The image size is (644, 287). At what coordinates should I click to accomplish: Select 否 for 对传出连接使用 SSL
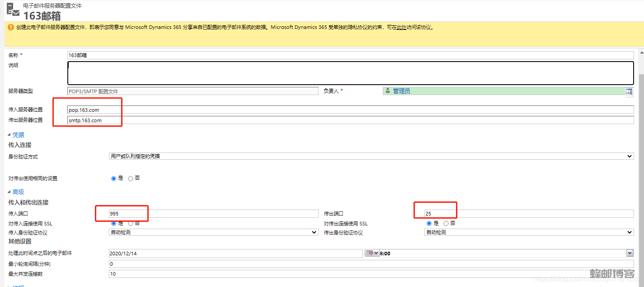(446, 223)
